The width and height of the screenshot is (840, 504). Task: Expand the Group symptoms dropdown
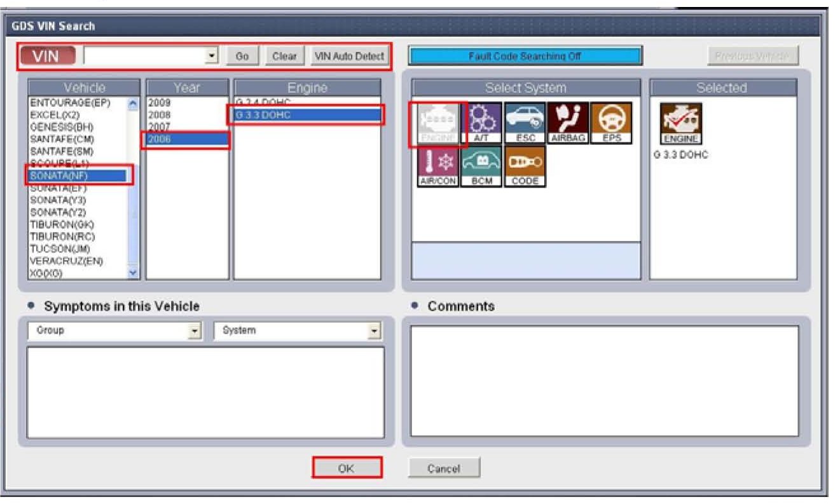tap(195, 331)
